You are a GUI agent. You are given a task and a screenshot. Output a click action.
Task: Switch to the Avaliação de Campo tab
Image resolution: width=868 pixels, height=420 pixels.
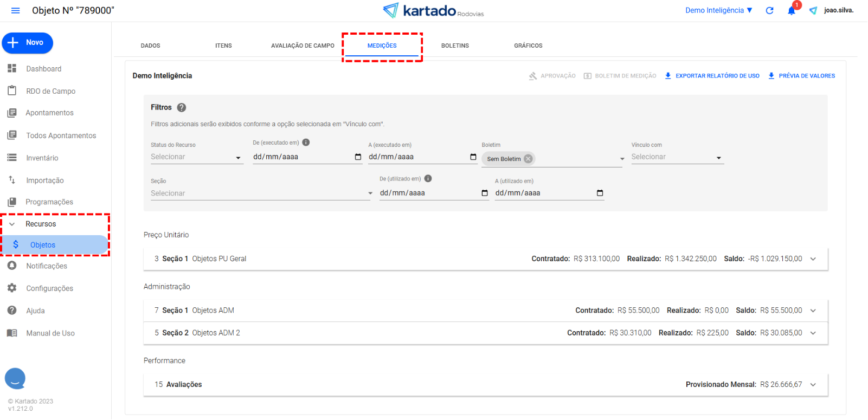pos(303,46)
